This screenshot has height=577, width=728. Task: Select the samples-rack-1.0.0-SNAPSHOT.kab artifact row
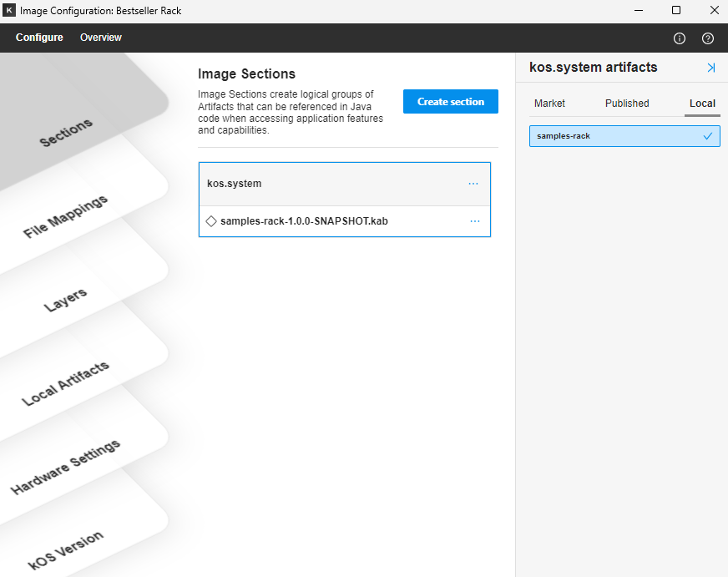coord(345,221)
